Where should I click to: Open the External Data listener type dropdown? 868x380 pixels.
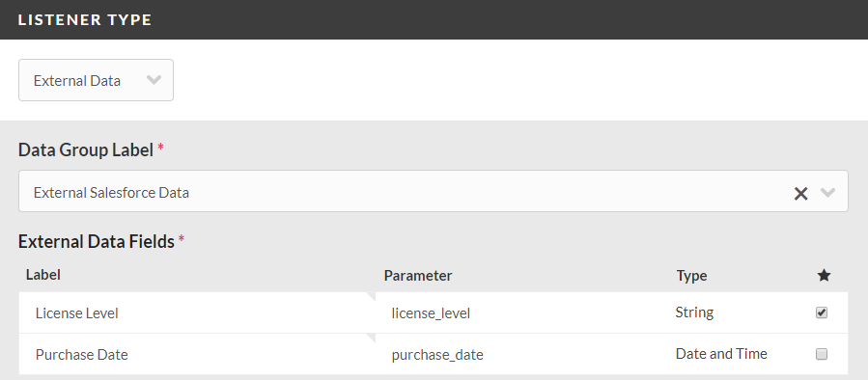pos(96,80)
